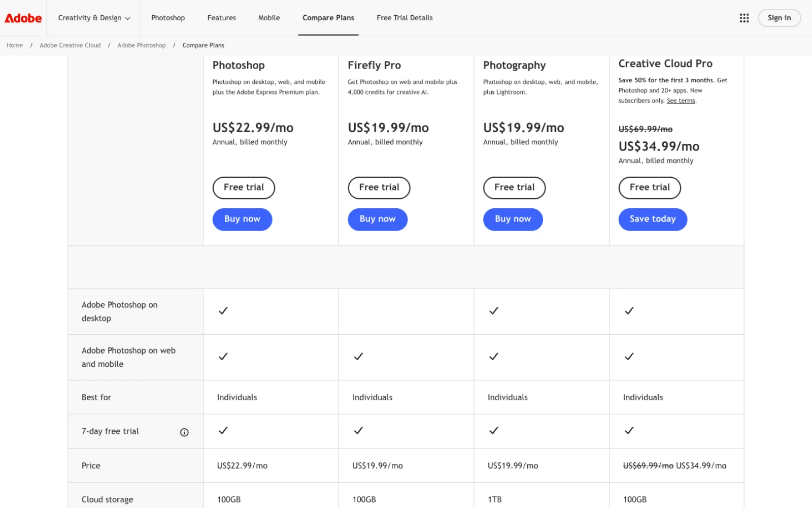
Task: Click the Creative Cloud Pro heading
Action: [665, 63]
